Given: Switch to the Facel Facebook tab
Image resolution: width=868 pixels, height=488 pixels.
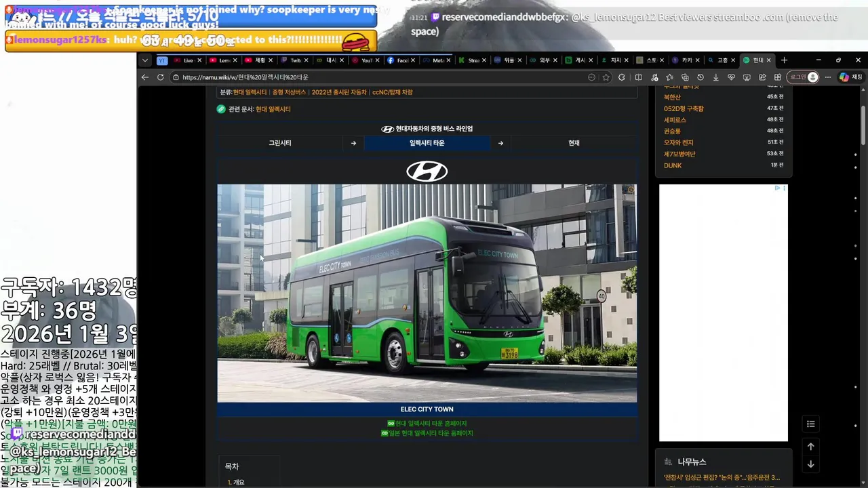Looking at the screenshot, I should pyautogui.click(x=400, y=60).
